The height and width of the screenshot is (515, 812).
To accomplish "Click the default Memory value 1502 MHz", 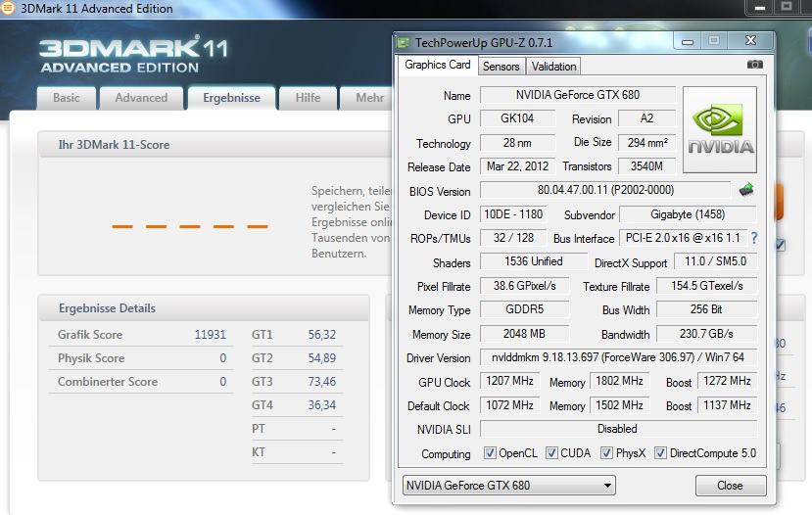I will (x=619, y=405).
